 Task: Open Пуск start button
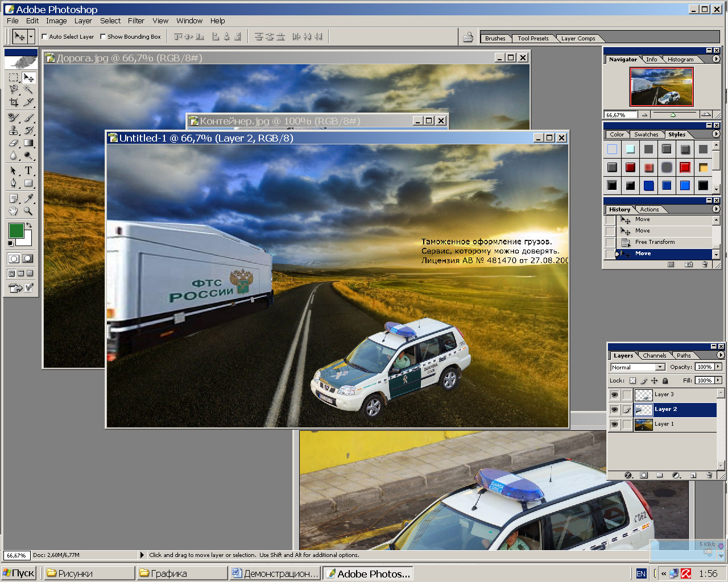coord(19,573)
